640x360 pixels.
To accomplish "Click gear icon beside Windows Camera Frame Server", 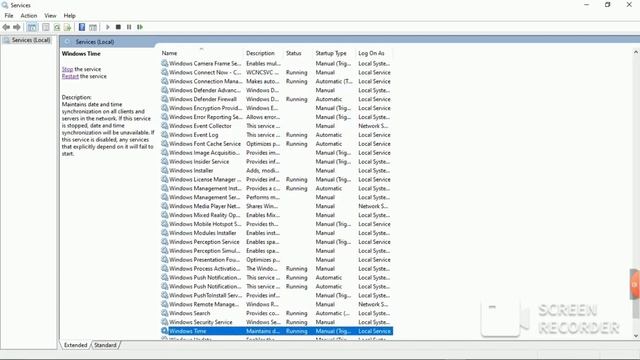I will tap(164, 63).
